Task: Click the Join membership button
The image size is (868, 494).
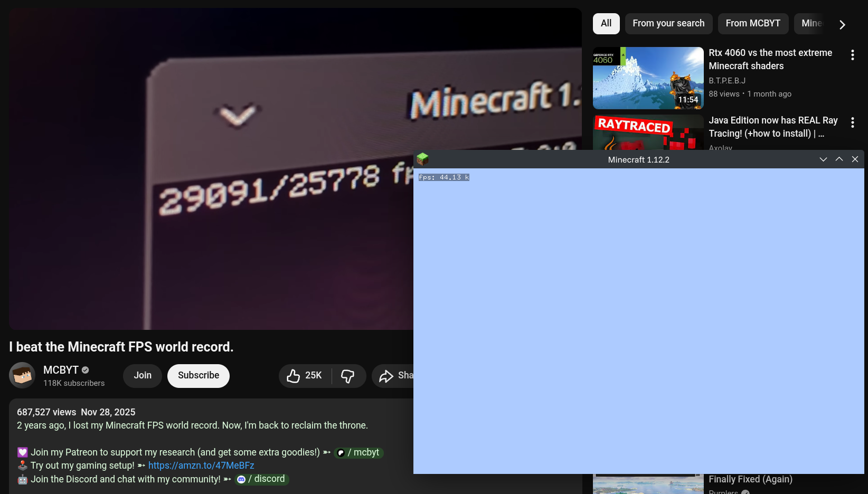Action: point(143,376)
